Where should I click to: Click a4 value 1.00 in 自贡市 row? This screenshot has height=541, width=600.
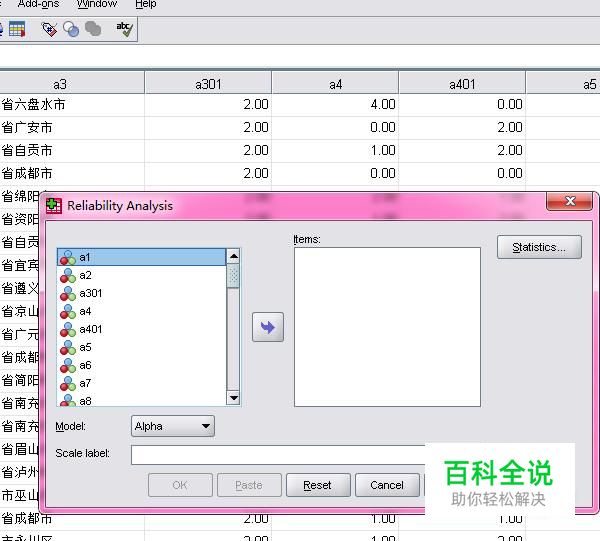point(335,150)
